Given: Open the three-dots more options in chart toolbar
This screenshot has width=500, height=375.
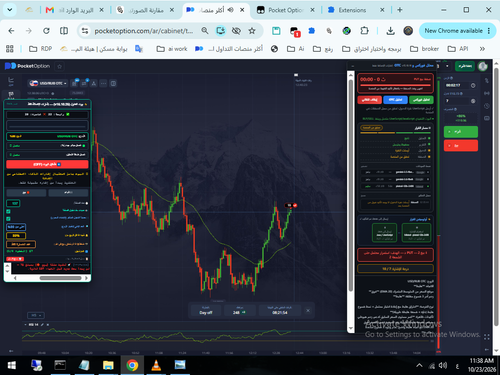Looking at the screenshot, I should tap(103, 83).
